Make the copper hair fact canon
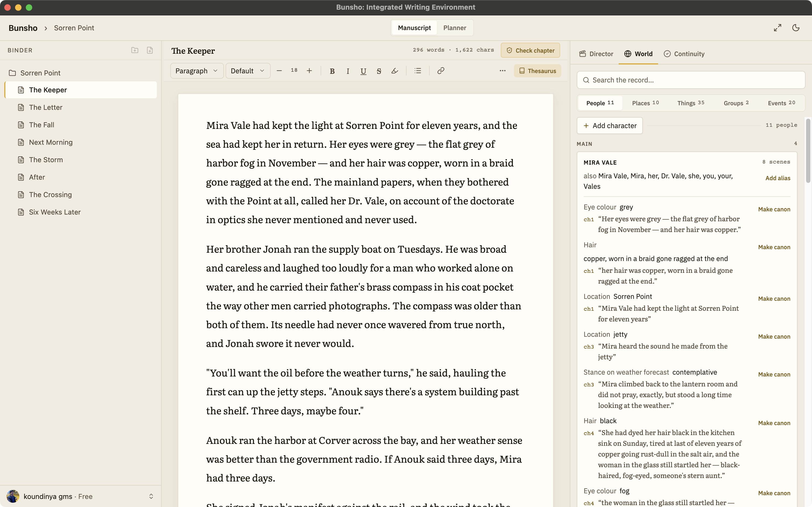The image size is (812, 507). click(774, 247)
